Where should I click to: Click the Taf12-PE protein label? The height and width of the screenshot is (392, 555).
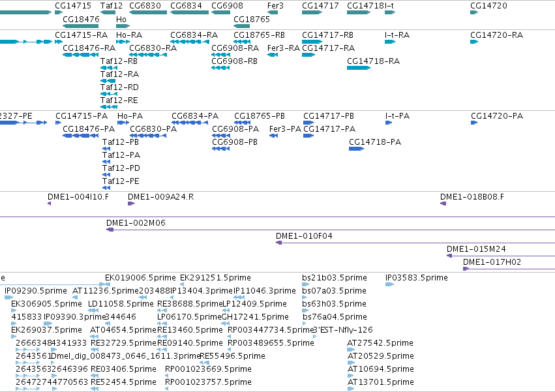point(121,181)
